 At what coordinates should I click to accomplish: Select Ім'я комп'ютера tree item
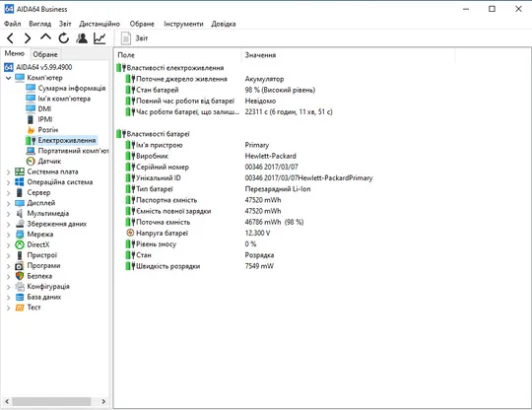click(64, 99)
